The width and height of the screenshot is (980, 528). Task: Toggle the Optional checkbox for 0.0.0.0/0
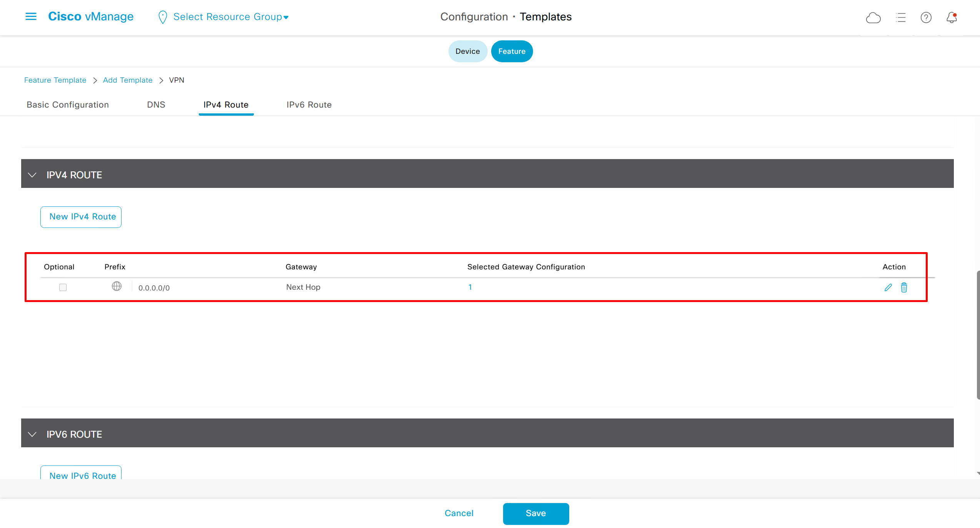pos(63,287)
